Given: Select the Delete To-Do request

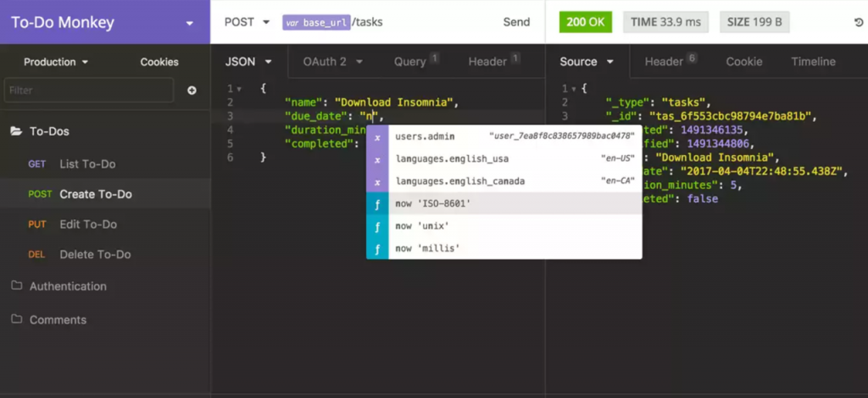Looking at the screenshot, I should 93,255.
